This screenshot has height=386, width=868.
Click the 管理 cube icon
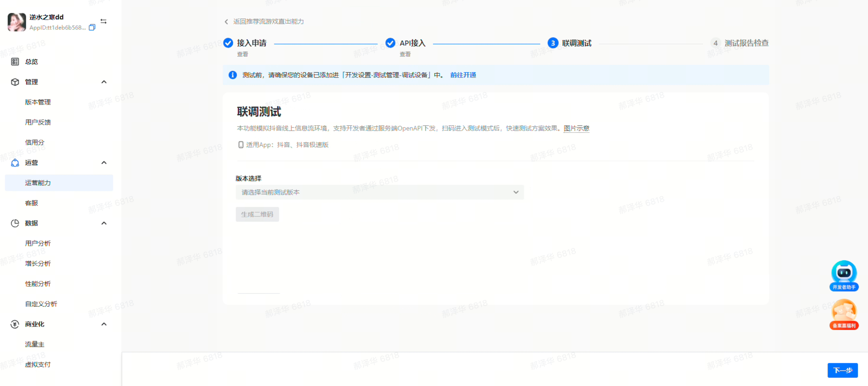tap(15, 82)
